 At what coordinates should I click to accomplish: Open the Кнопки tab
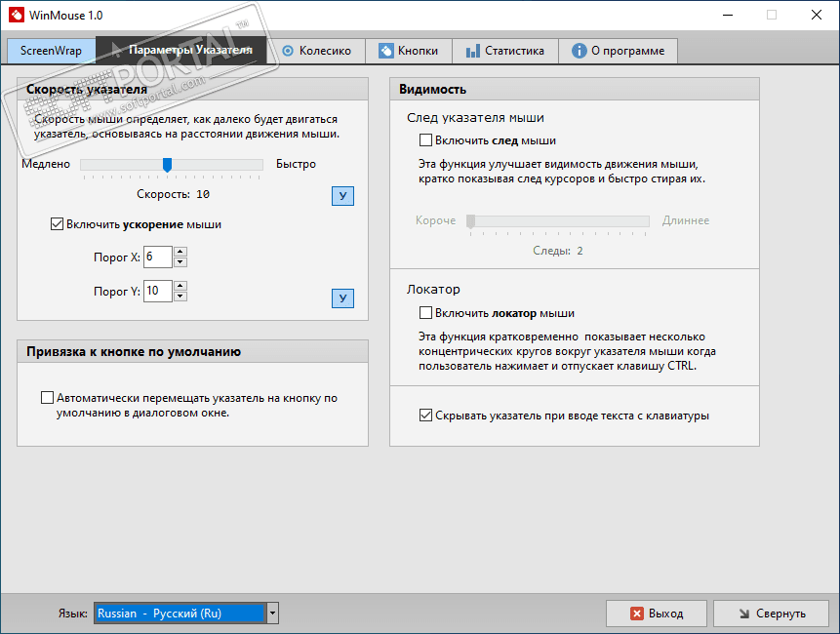(408, 51)
